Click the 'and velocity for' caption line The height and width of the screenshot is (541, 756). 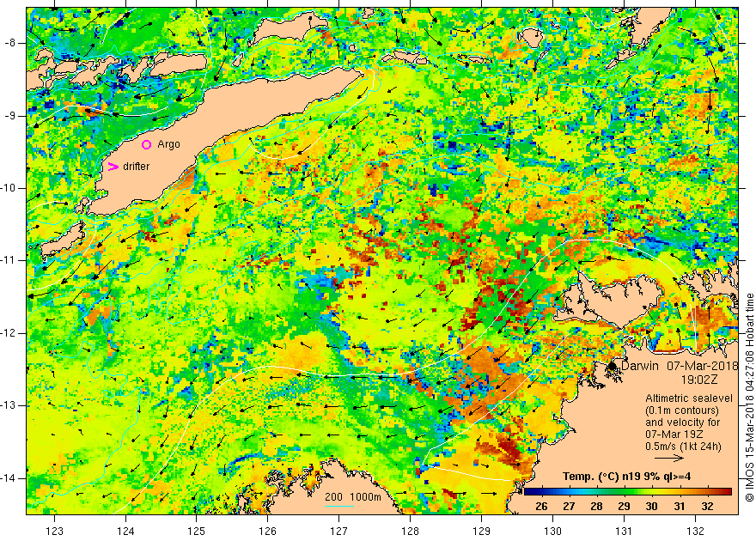(x=683, y=422)
